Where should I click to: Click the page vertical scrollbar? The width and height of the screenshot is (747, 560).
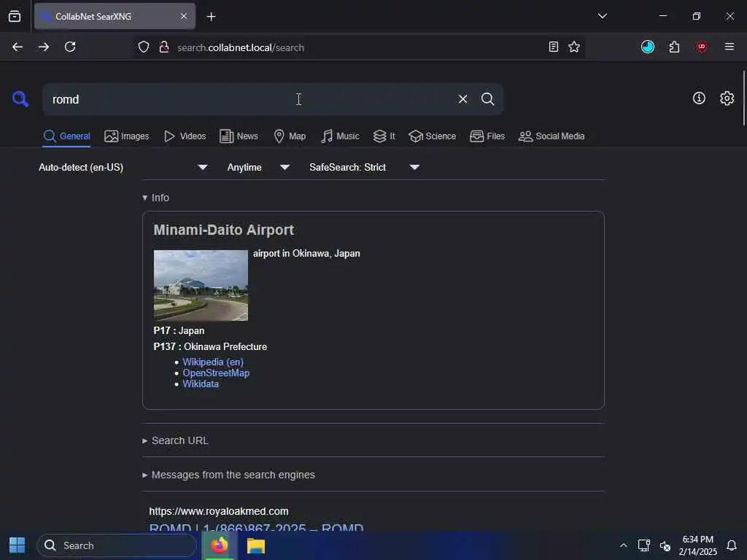[743, 98]
